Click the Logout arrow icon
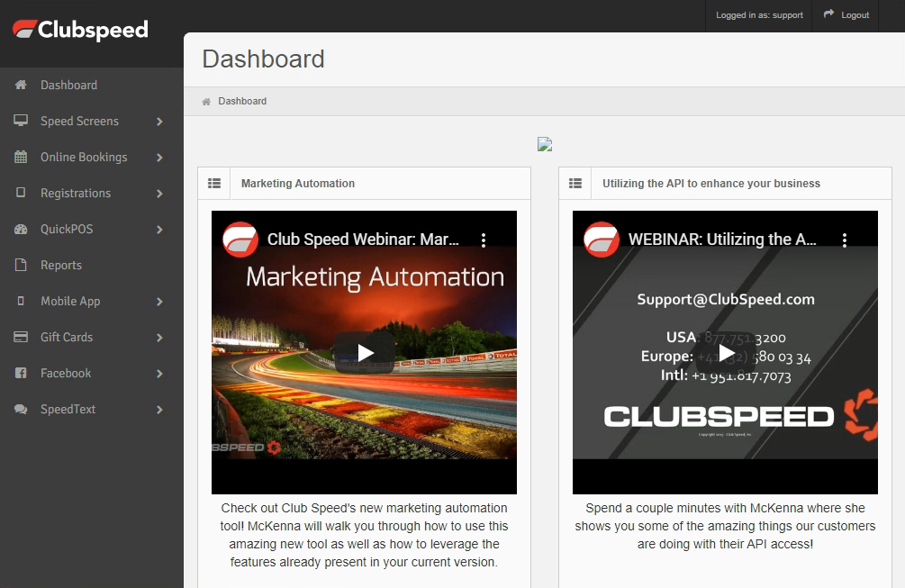Viewport: 905px width, 588px height. click(x=828, y=14)
